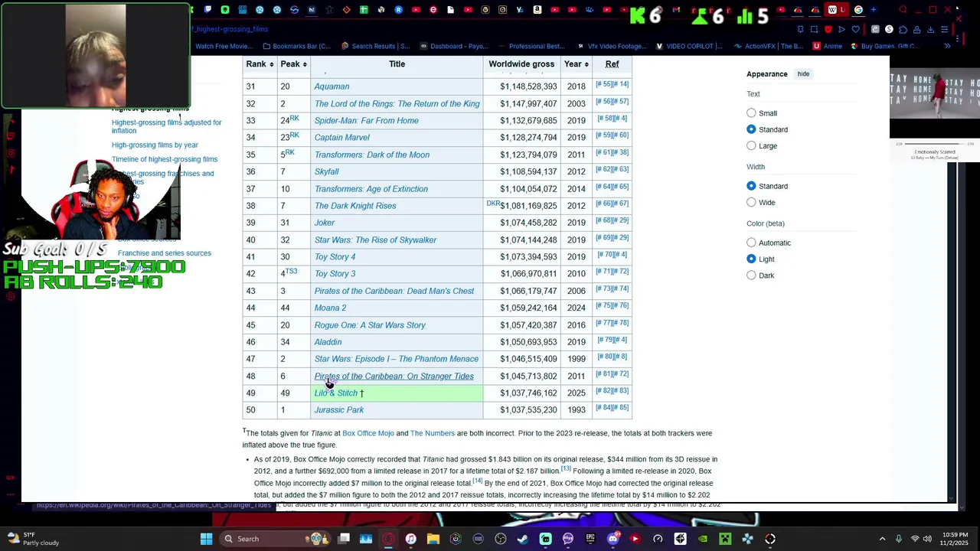Image resolution: width=980 pixels, height=551 pixels.
Task: Open the Moana 2 film link
Action: [x=330, y=308]
